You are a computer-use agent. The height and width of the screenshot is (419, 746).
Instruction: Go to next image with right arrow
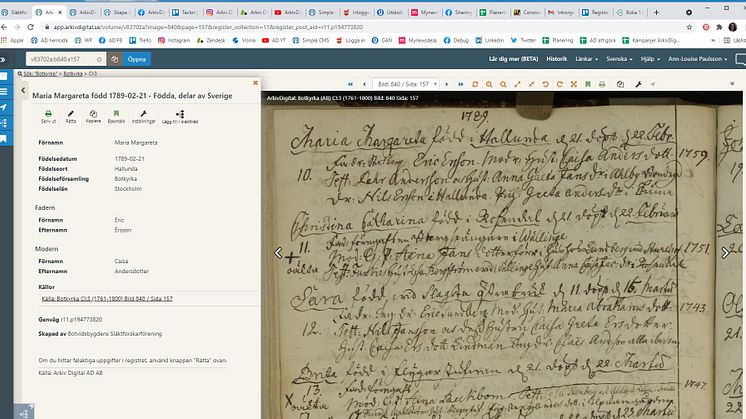click(x=726, y=253)
